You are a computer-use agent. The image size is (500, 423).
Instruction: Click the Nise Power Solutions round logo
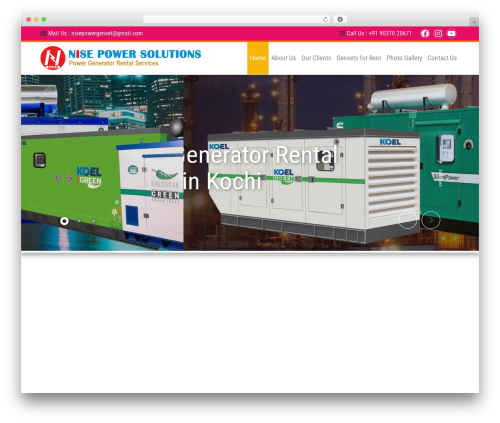pyautogui.click(x=53, y=58)
